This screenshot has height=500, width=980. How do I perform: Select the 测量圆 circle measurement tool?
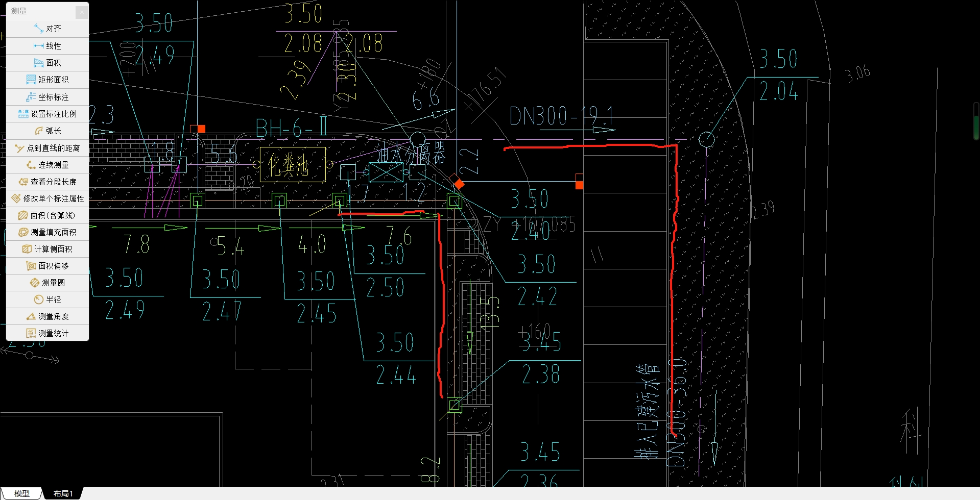tap(47, 283)
